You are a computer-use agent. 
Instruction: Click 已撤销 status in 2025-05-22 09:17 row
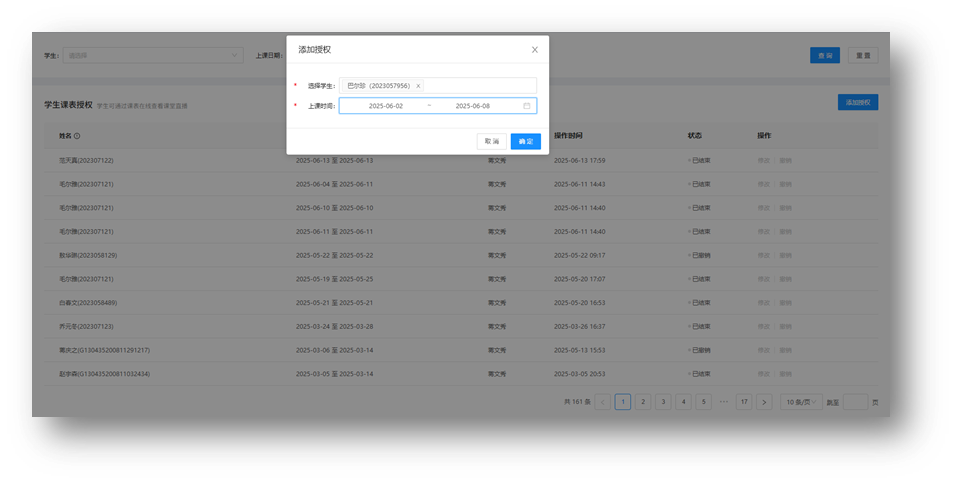point(701,256)
